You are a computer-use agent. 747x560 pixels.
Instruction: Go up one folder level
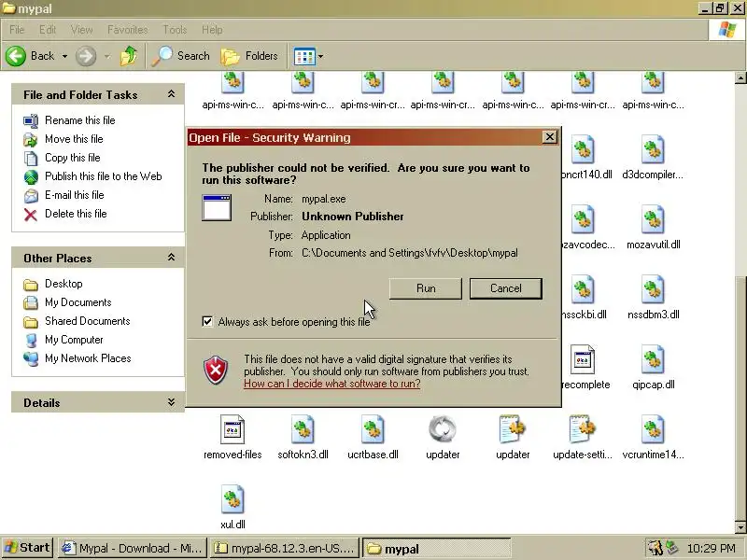tap(129, 56)
